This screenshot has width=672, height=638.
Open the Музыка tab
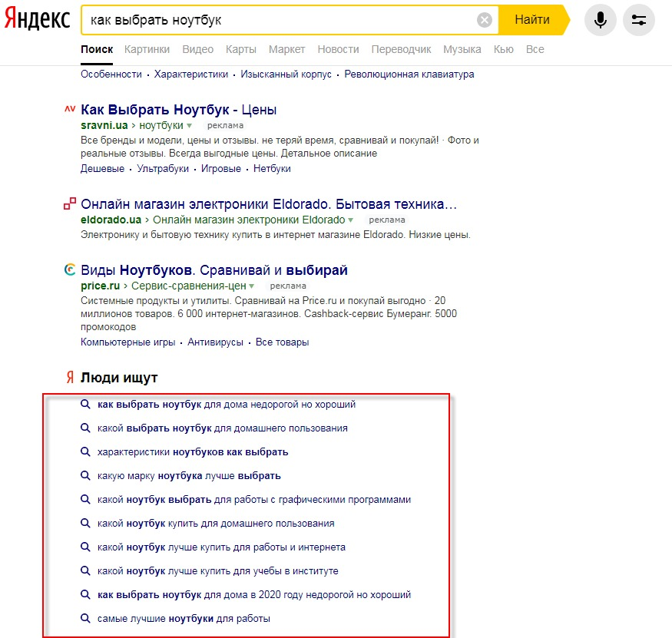[x=462, y=49]
